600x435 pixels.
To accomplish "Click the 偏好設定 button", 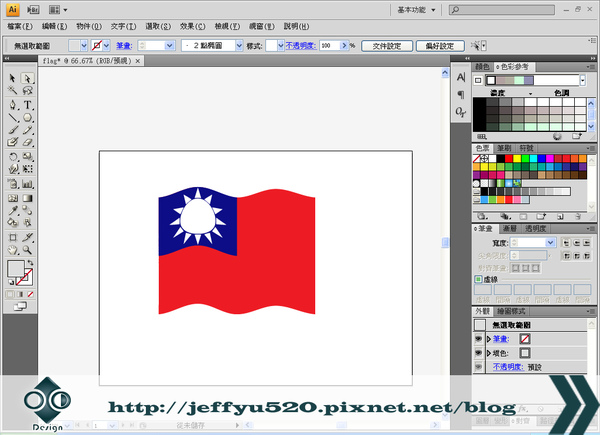I will pyautogui.click(x=440, y=46).
